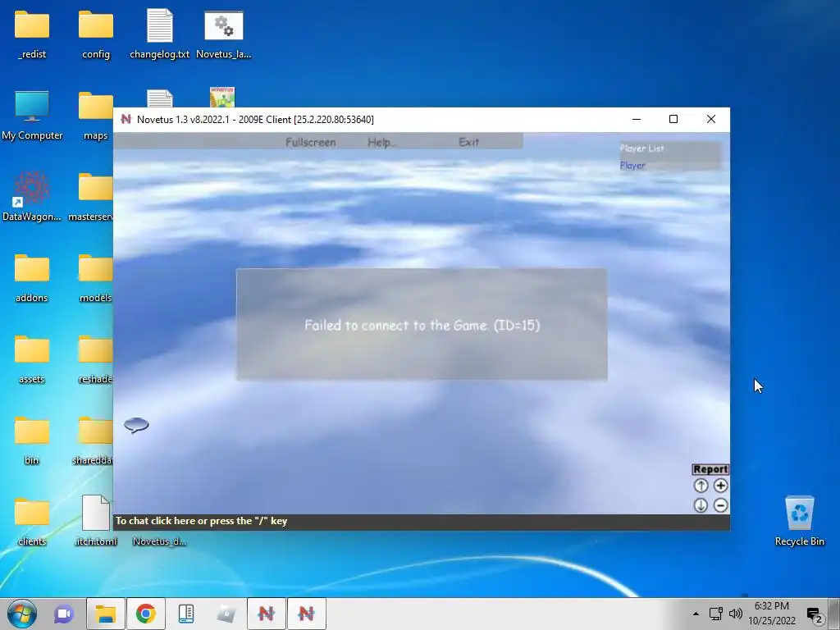840x630 pixels.
Task: Open the chat speech bubble icon
Action: point(136,425)
